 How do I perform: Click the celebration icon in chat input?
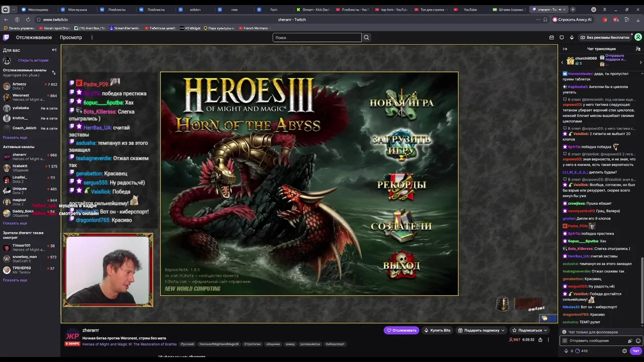click(x=630, y=341)
